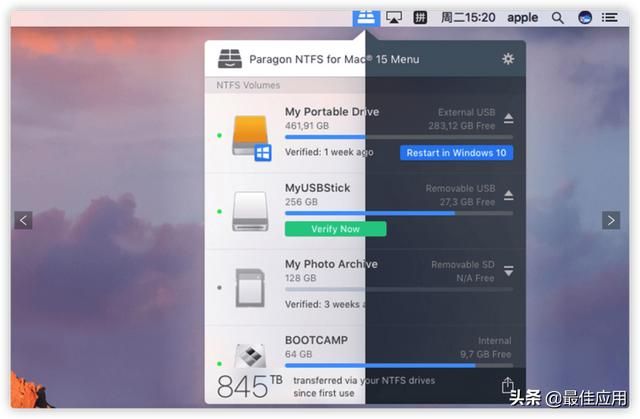
Task: Click the N/A Free label
Action: coord(475,278)
